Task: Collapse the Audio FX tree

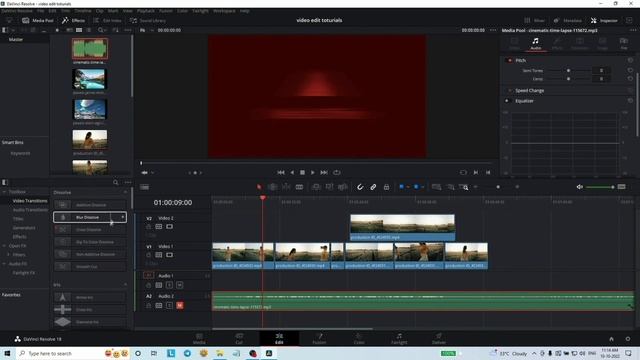Action: (4, 264)
